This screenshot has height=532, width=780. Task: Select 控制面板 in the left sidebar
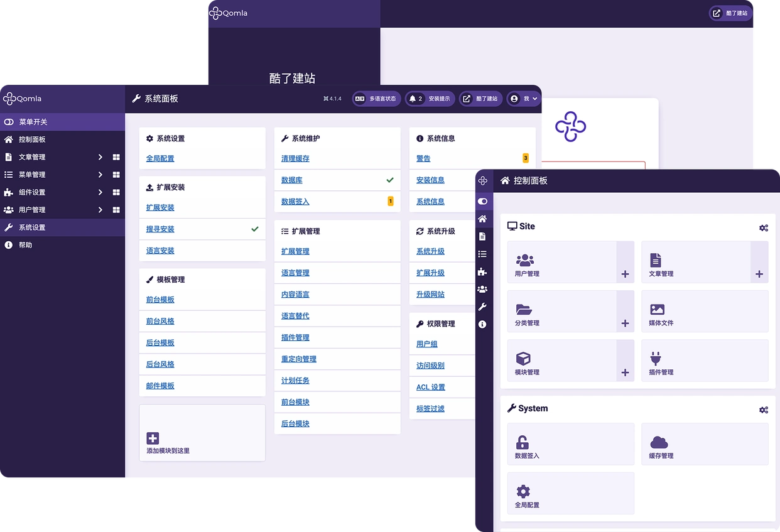32,139
